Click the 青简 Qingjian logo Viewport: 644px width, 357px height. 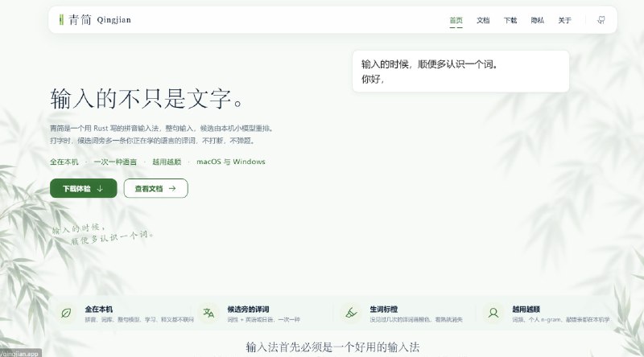point(95,19)
